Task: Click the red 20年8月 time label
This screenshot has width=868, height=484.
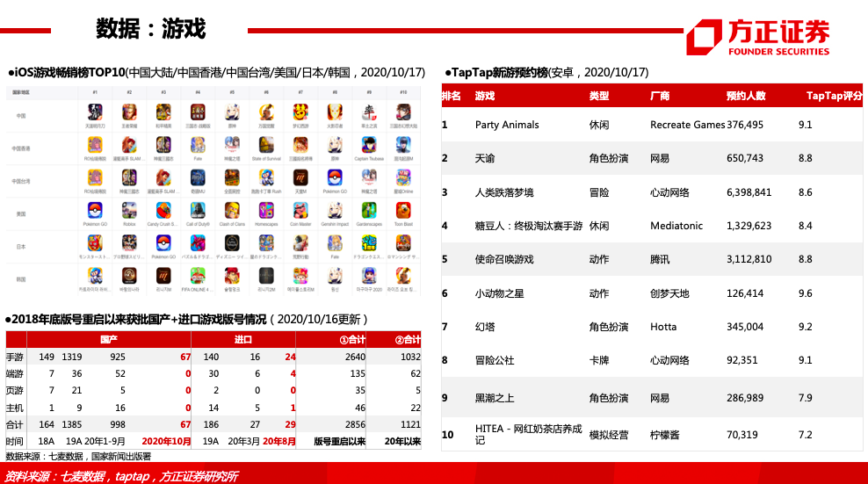Action: [x=279, y=441]
